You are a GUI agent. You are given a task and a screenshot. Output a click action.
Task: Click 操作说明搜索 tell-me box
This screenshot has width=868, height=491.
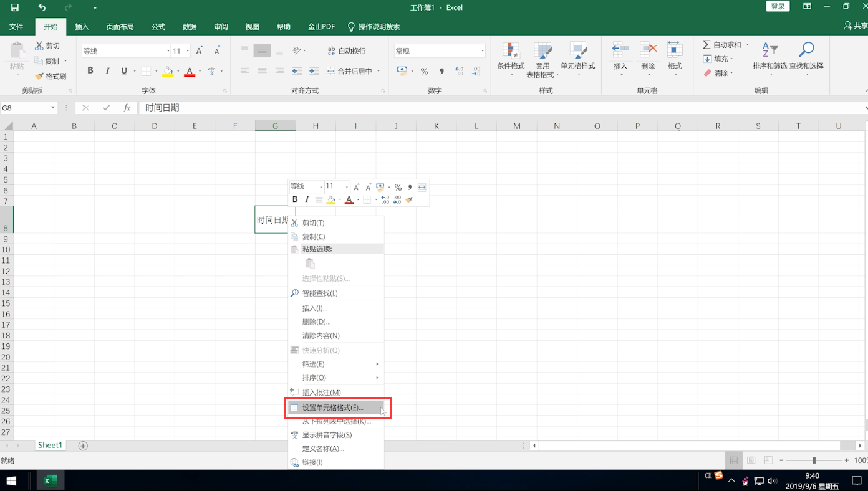tap(374, 27)
